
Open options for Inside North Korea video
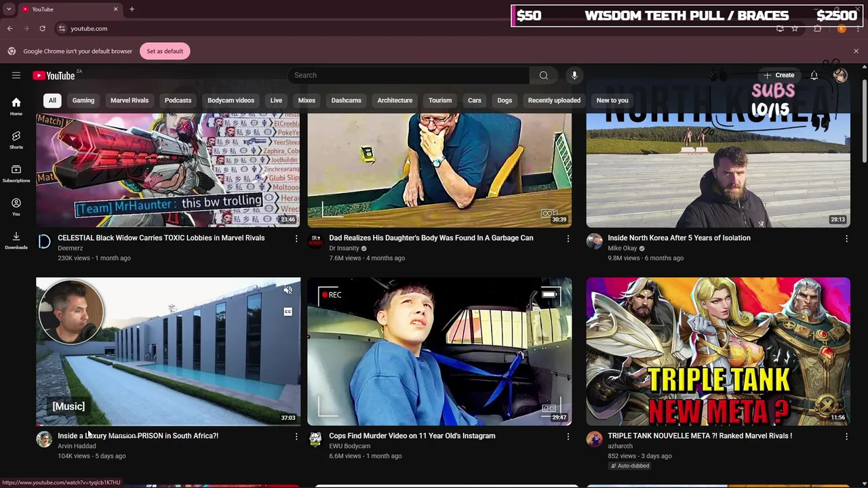click(x=846, y=239)
